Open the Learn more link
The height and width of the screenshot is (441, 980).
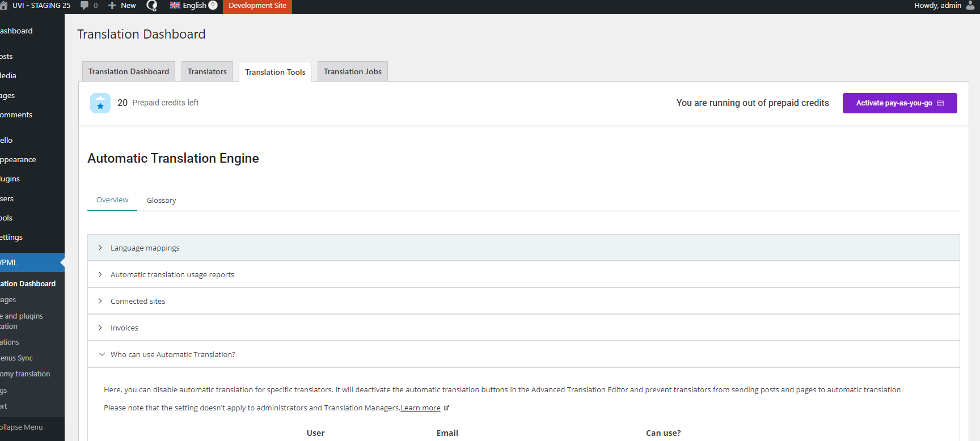[420, 408]
